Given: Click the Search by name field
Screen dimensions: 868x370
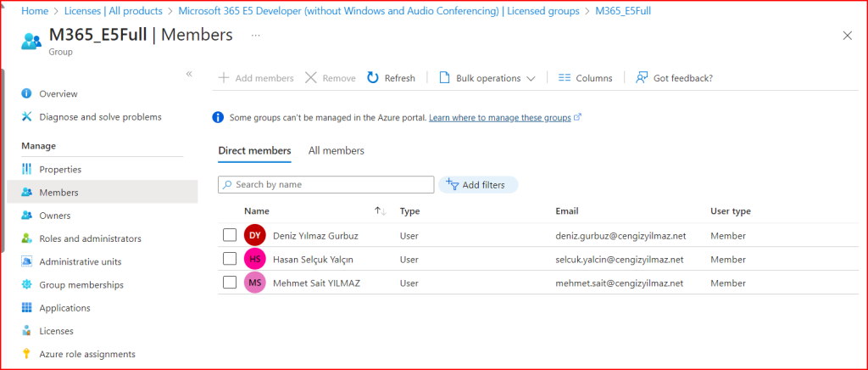Looking at the screenshot, I should (x=331, y=184).
